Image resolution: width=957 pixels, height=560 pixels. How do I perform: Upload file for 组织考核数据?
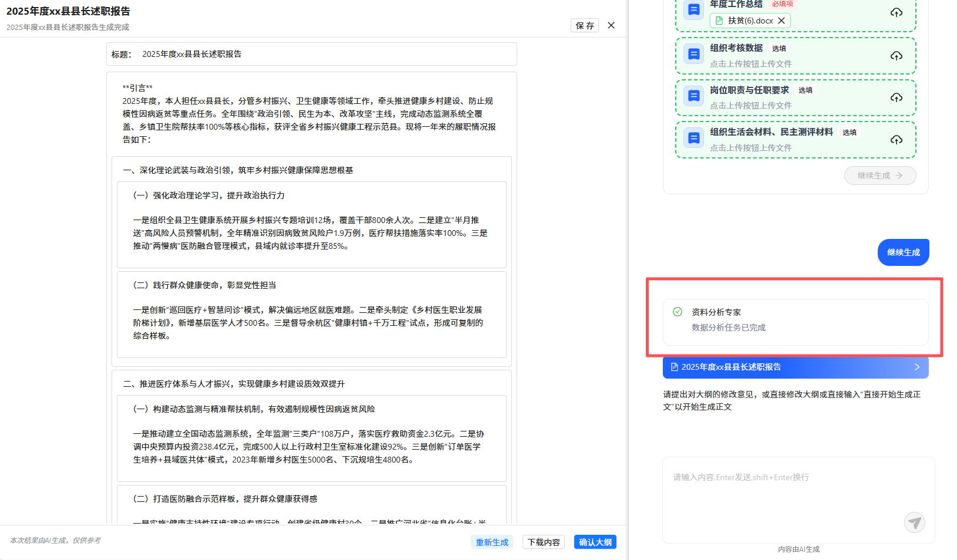tap(896, 56)
